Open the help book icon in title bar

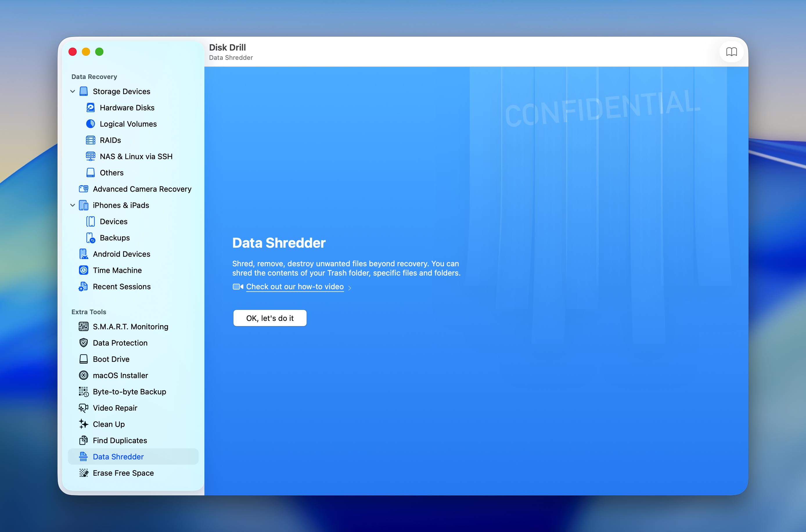coord(732,52)
